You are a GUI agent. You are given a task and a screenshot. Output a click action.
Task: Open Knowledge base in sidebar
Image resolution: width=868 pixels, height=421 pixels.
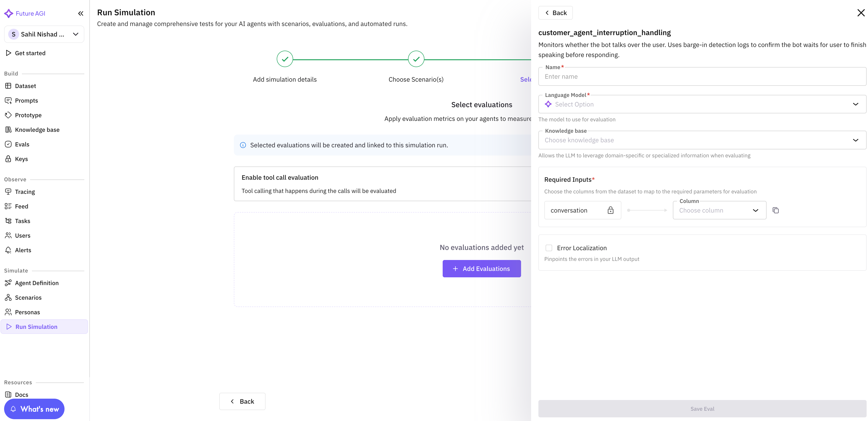(37, 130)
